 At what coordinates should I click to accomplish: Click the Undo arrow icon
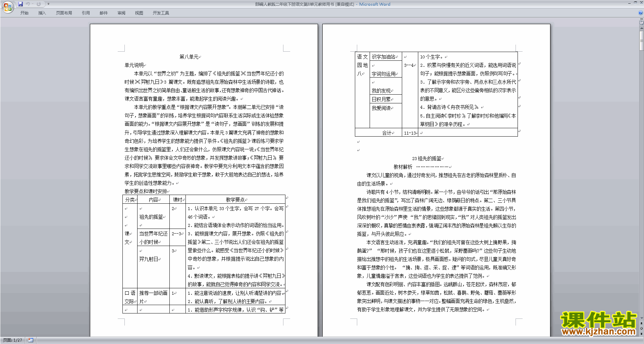click(28, 4)
